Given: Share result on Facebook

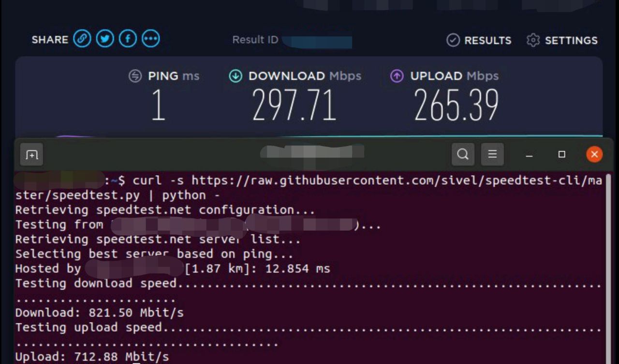Looking at the screenshot, I should 128,39.
